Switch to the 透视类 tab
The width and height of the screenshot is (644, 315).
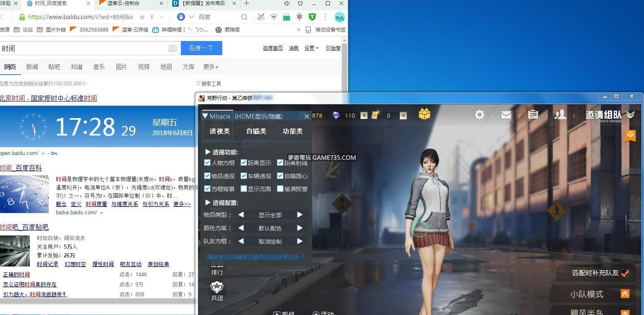pyautogui.click(x=220, y=131)
